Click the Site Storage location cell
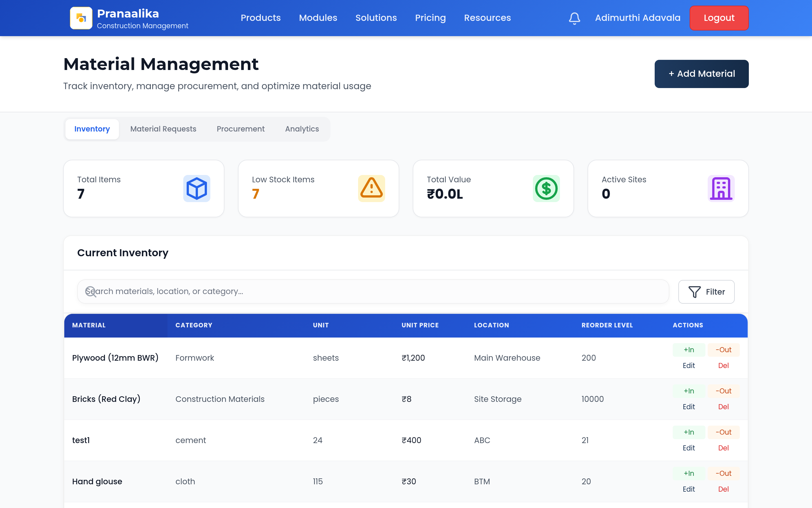Screen dimensions: 812x508 (498, 399)
